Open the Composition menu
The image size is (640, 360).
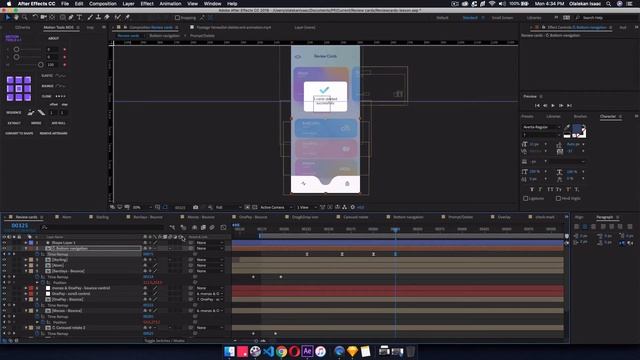pos(103,4)
